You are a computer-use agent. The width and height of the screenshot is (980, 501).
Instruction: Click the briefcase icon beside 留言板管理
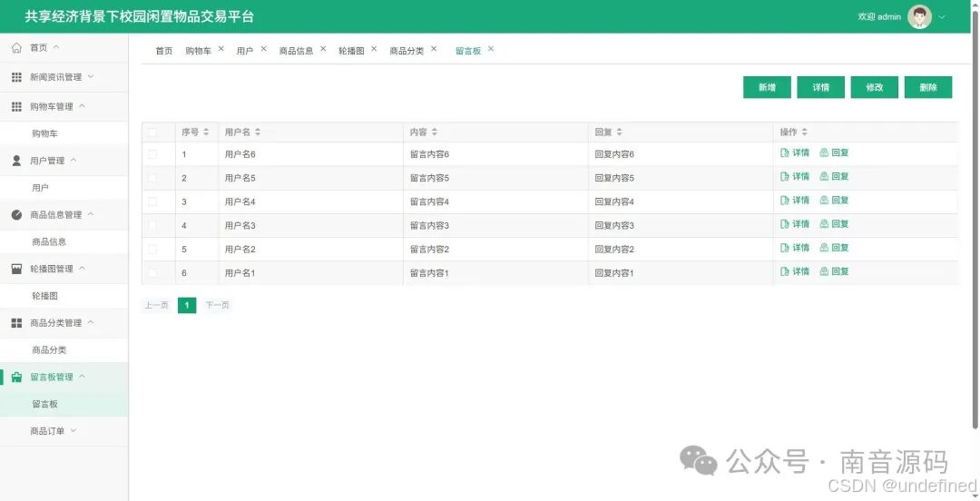(x=17, y=378)
